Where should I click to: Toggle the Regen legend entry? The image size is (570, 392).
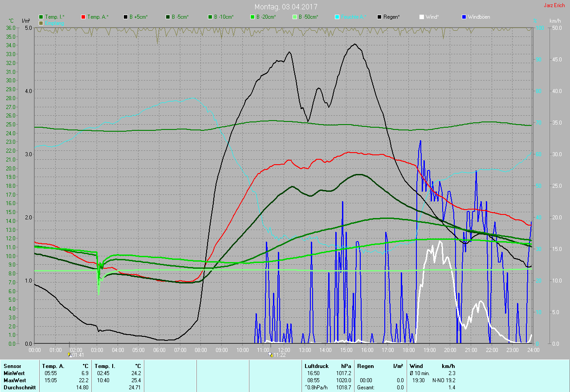[391, 17]
